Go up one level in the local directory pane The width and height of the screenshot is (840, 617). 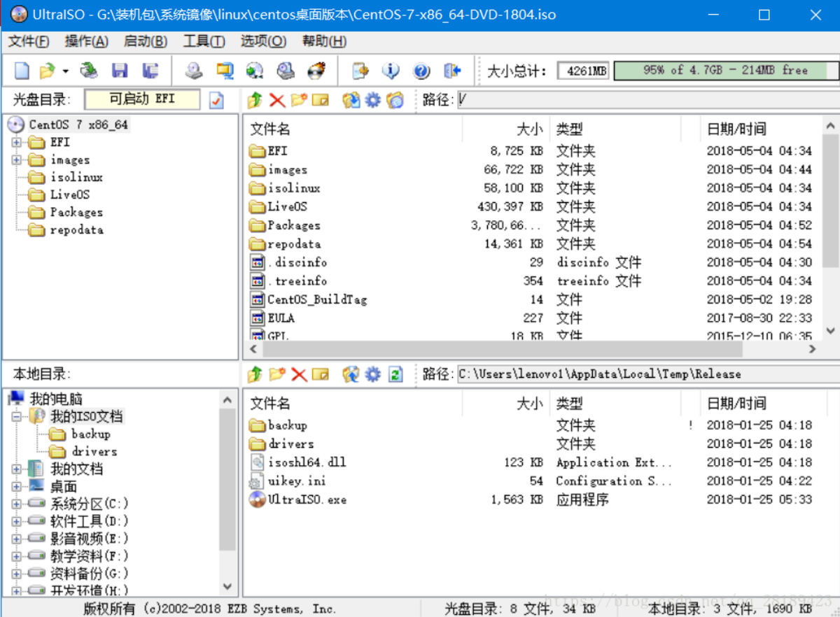255,374
